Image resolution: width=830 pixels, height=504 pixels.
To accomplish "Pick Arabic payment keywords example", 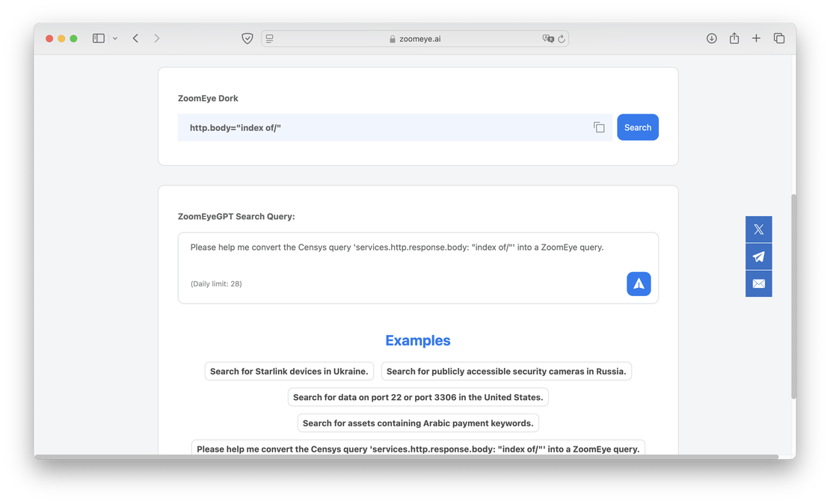I will (417, 422).
